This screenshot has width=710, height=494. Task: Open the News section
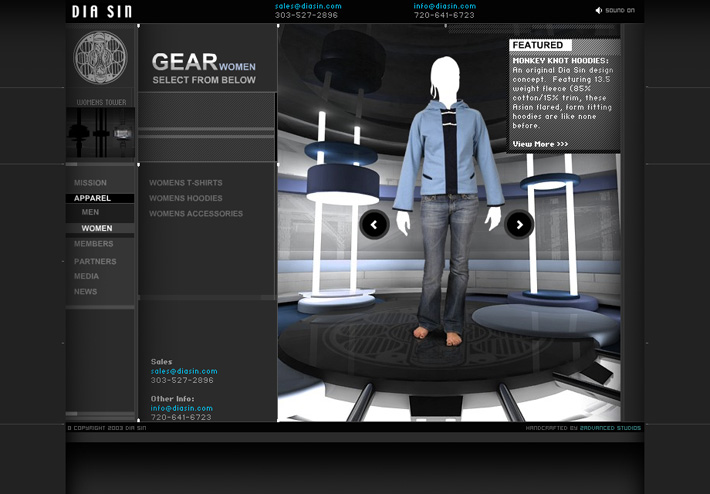[86, 292]
